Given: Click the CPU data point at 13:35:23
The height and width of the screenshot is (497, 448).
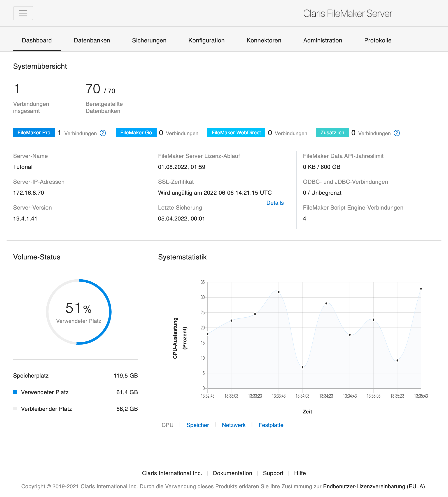Looking at the screenshot, I should click(397, 360).
